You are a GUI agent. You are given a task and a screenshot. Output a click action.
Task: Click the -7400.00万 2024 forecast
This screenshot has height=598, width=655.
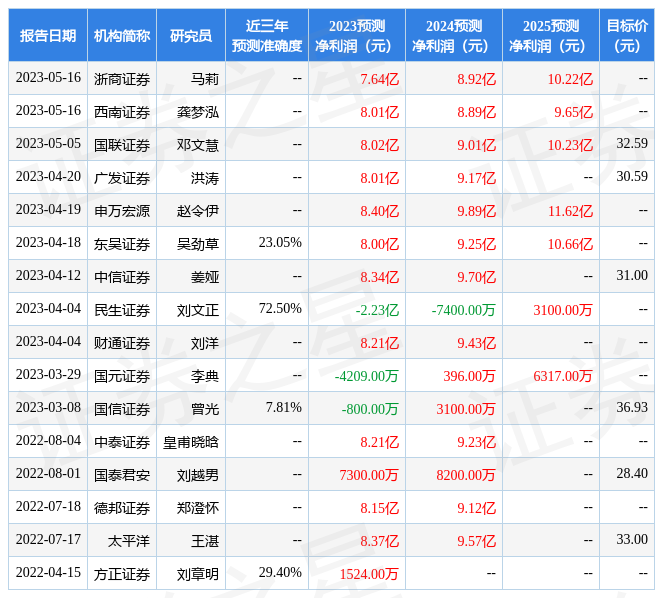[463, 310]
